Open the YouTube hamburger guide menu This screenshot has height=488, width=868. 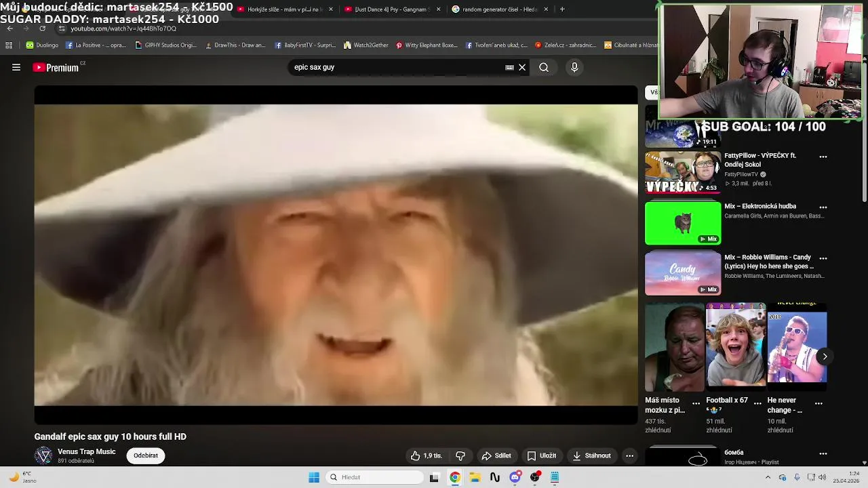(x=16, y=67)
